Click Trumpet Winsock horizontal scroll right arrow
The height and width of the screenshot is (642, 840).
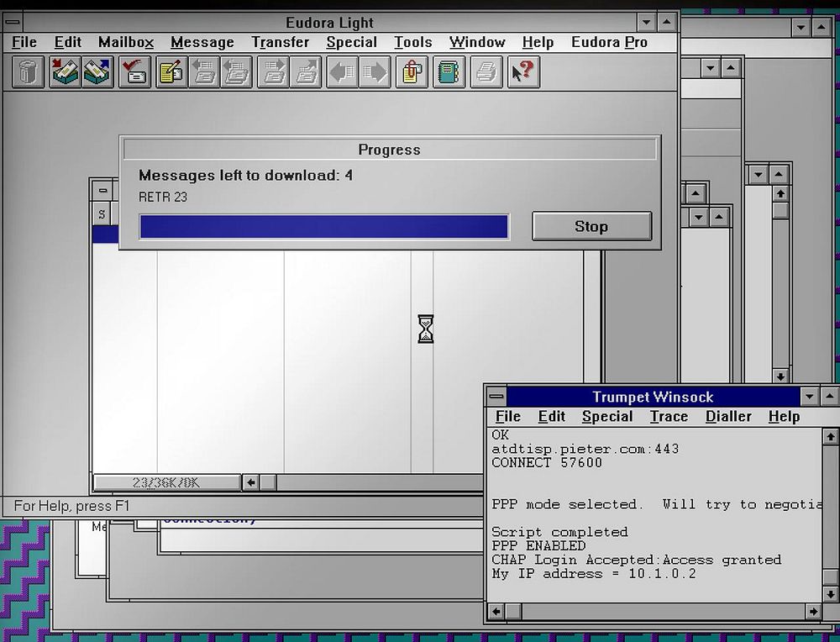814,611
